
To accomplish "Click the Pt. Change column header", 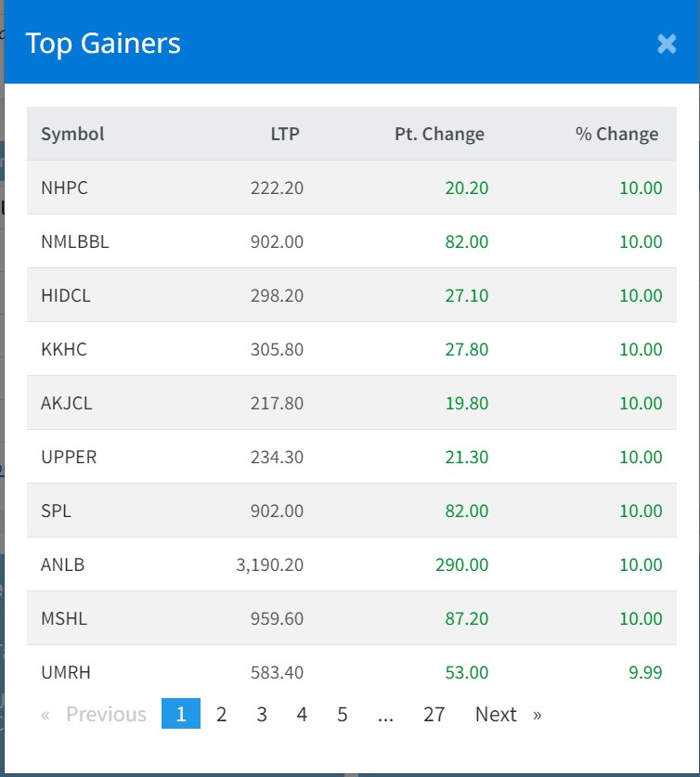I will (439, 134).
